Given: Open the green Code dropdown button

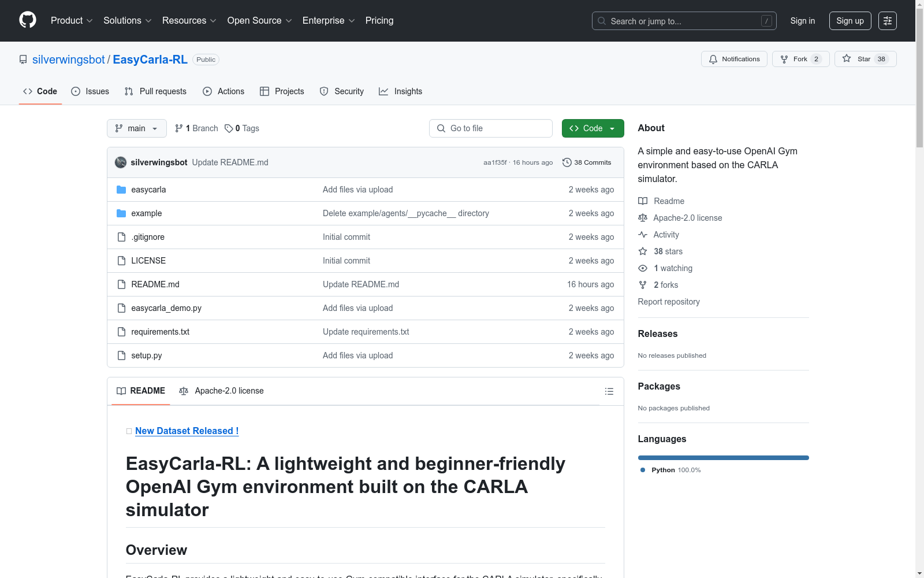Looking at the screenshot, I should 593,128.
